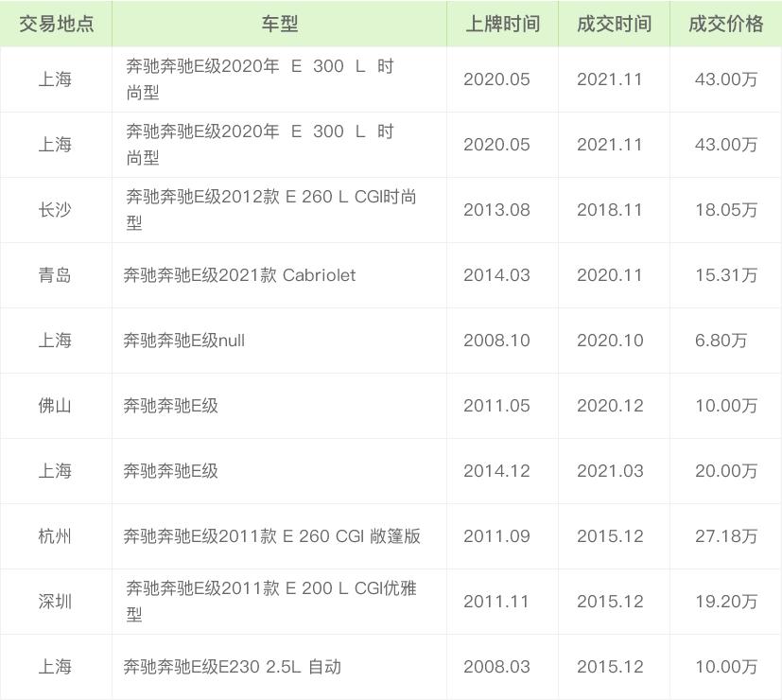
Task: Open the 2021款 Cabriolet model entry
Action: [x=239, y=275]
